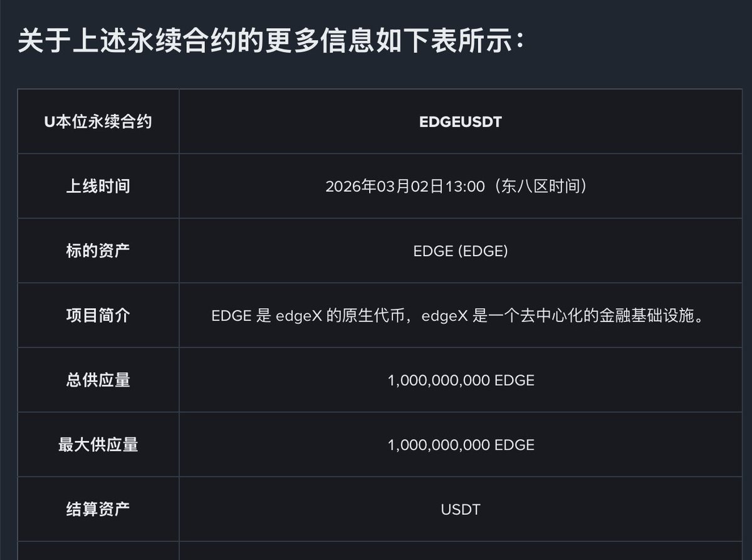Click the heading about perpetual contract information
The width and height of the screenshot is (752, 560).
coord(269,42)
